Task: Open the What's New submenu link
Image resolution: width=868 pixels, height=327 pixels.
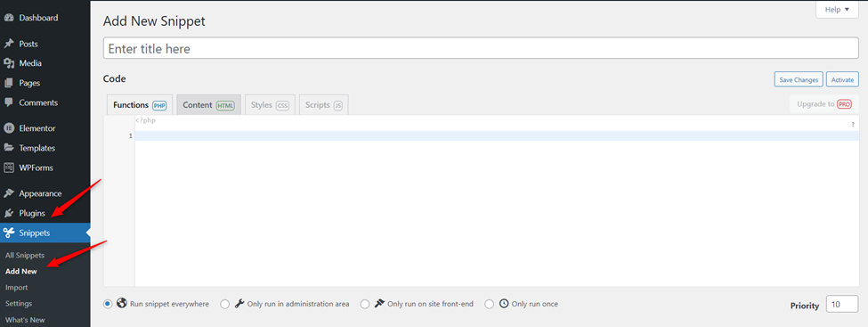Action: click(25, 320)
